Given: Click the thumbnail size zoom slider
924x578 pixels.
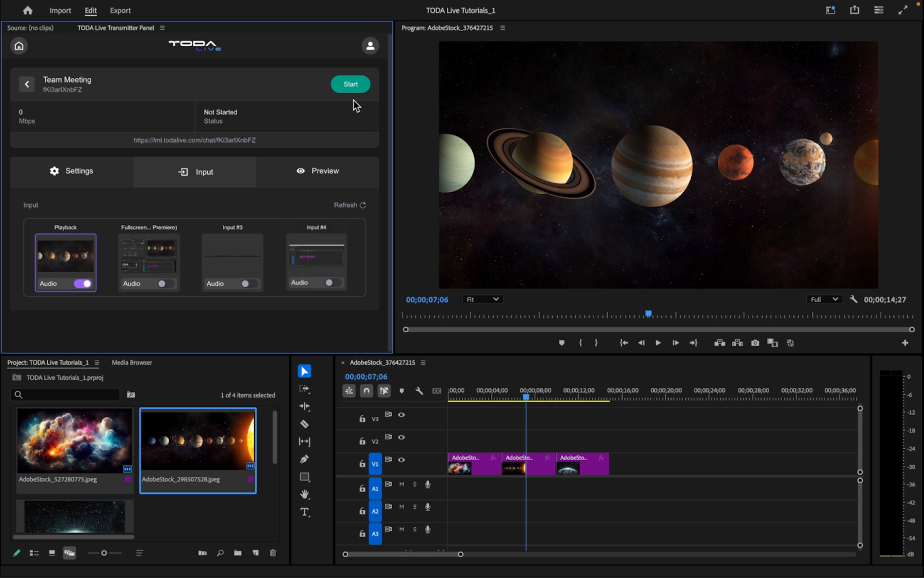Looking at the screenshot, I should (104, 553).
